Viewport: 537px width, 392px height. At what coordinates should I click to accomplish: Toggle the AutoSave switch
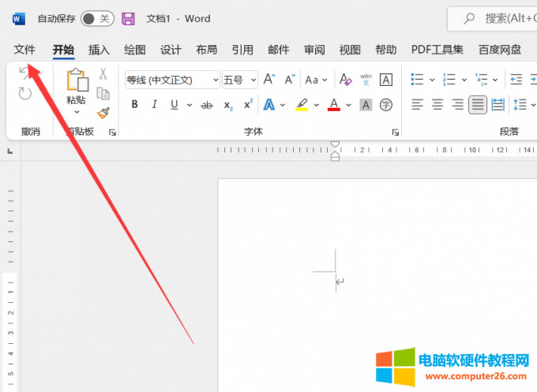[97, 18]
